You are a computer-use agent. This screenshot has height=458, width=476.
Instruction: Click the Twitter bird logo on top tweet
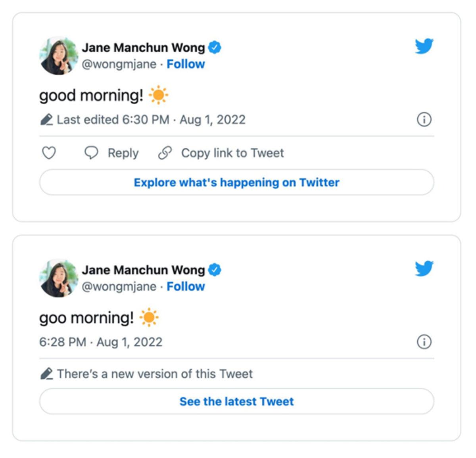[424, 46]
